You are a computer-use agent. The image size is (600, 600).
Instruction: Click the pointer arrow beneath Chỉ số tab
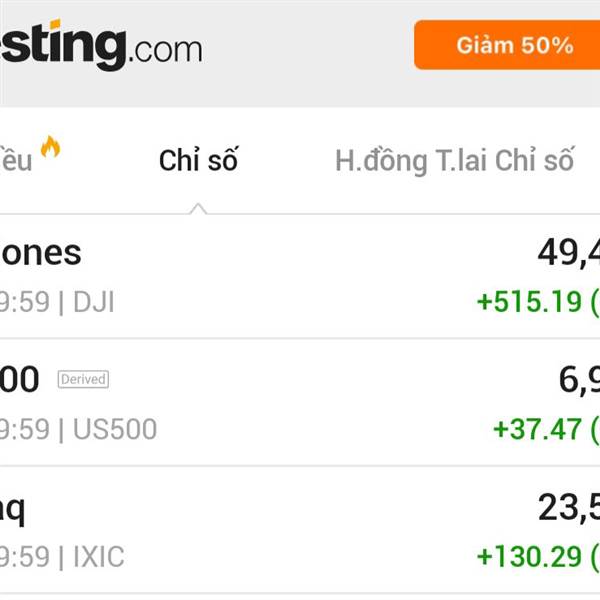click(198, 208)
